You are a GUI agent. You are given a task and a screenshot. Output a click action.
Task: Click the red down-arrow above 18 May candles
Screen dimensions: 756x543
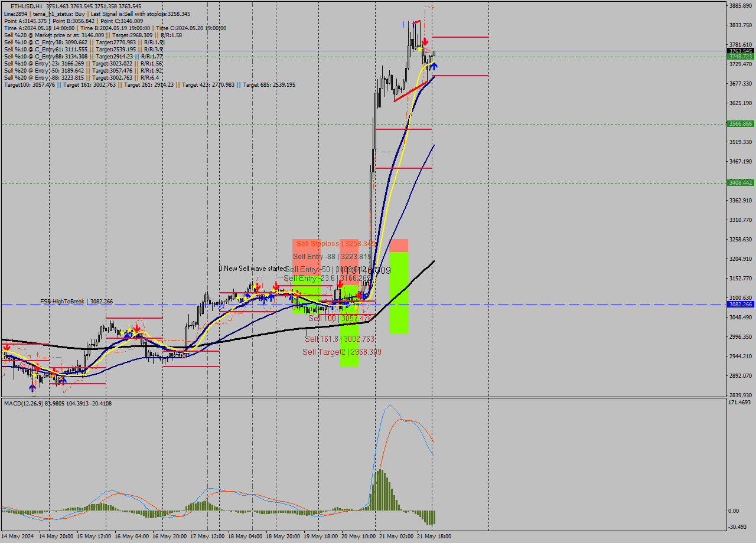pyautogui.click(x=257, y=286)
